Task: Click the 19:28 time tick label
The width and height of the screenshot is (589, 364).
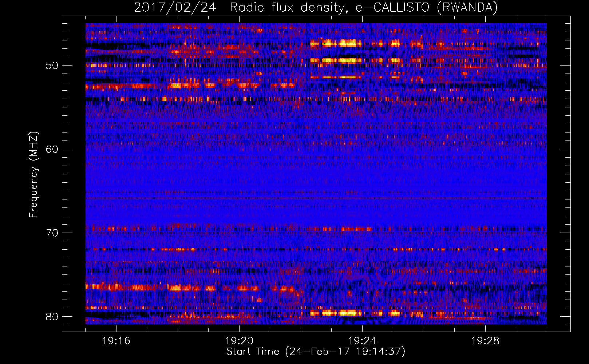Action: point(485,341)
